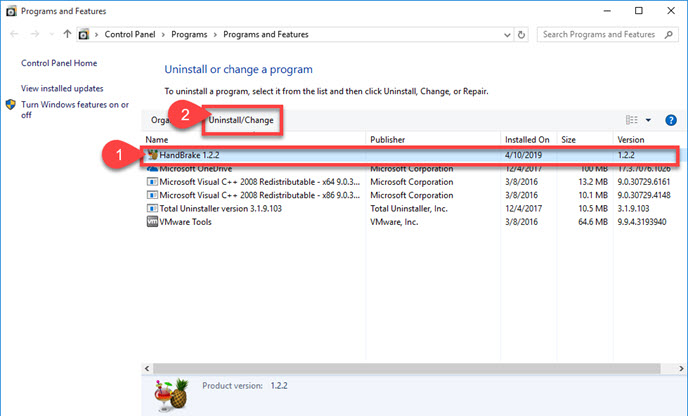The width and height of the screenshot is (688, 416).
Task: Click Product version 1.2.2 in details pane
Action: click(x=245, y=386)
